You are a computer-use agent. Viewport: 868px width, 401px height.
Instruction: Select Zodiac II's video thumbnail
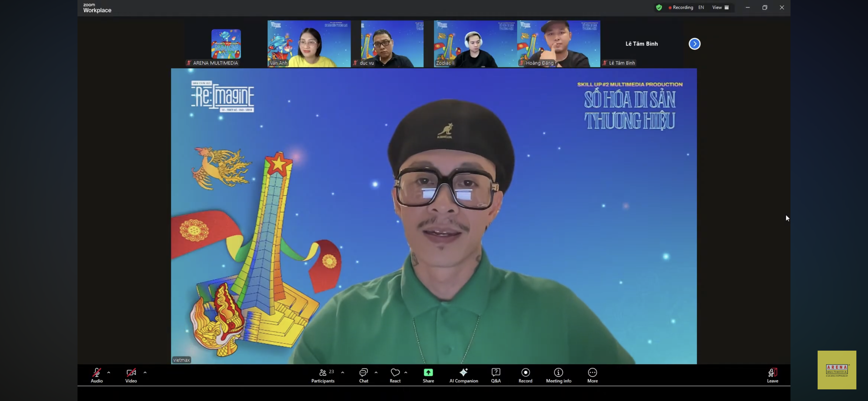pos(475,44)
